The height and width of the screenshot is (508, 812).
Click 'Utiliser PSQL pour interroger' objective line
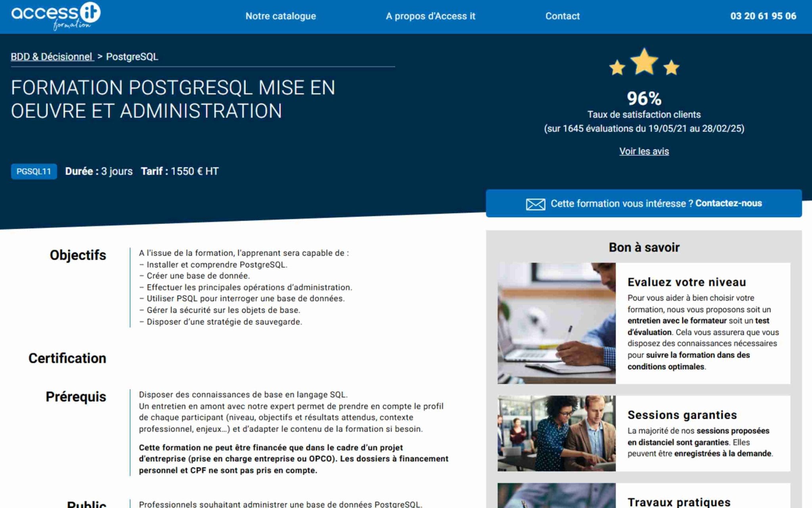242,298
